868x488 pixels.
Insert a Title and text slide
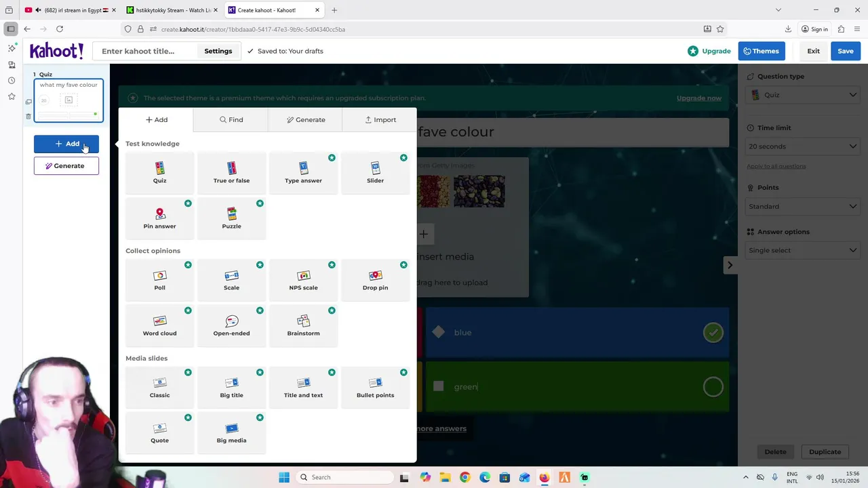point(303,387)
